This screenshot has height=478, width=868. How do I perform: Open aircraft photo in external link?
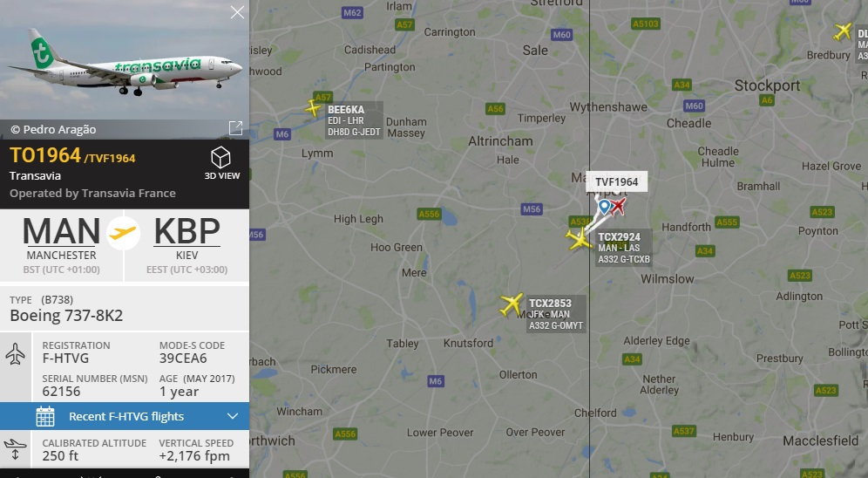point(235,128)
